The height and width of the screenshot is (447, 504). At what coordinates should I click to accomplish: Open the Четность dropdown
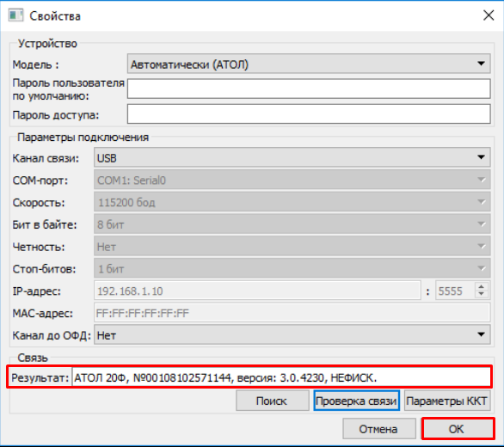(x=292, y=246)
